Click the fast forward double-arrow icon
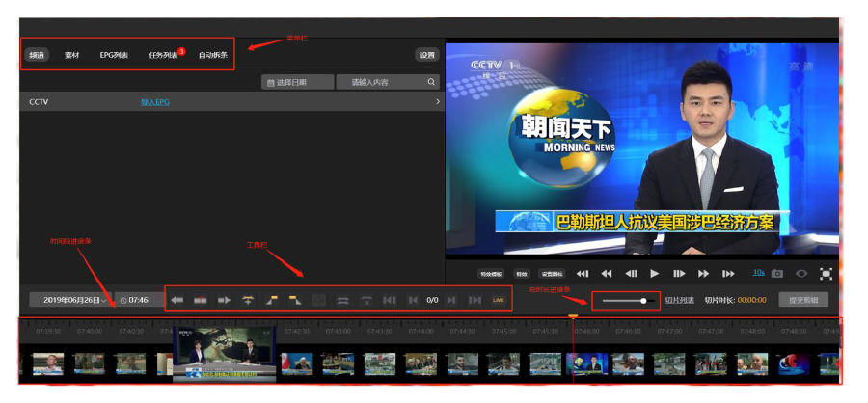Viewport: 868px width, 403px height. 703,274
